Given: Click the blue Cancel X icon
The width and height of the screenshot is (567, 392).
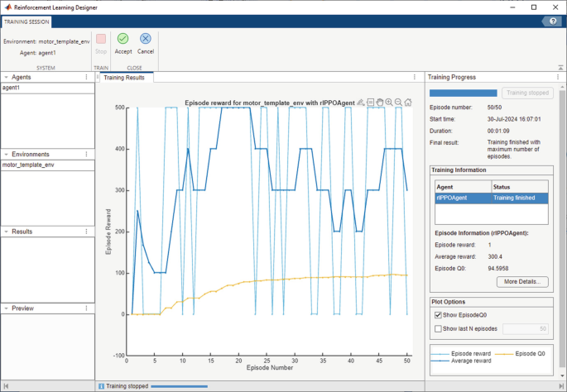Looking at the screenshot, I should [x=146, y=39].
